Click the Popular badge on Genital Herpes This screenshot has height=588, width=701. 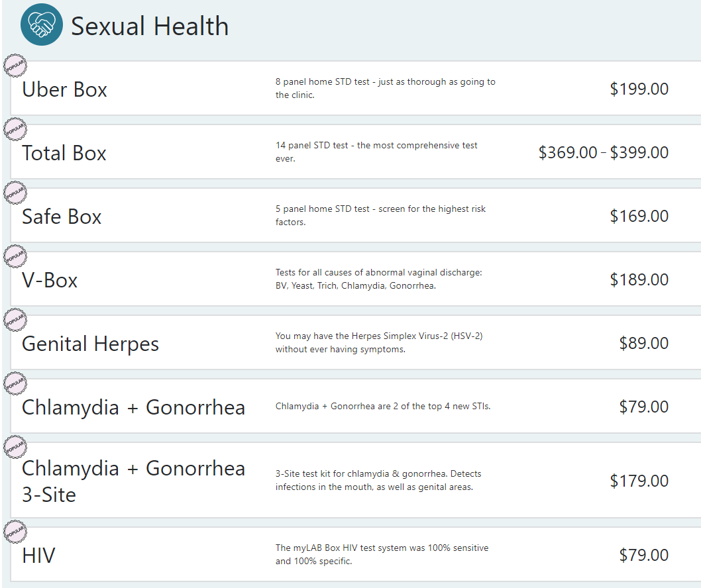click(x=15, y=321)
